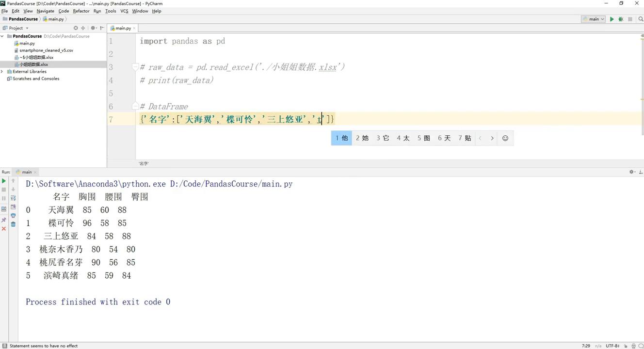Open the Edit menu
The image size is (644, 349).
point(16,11)
